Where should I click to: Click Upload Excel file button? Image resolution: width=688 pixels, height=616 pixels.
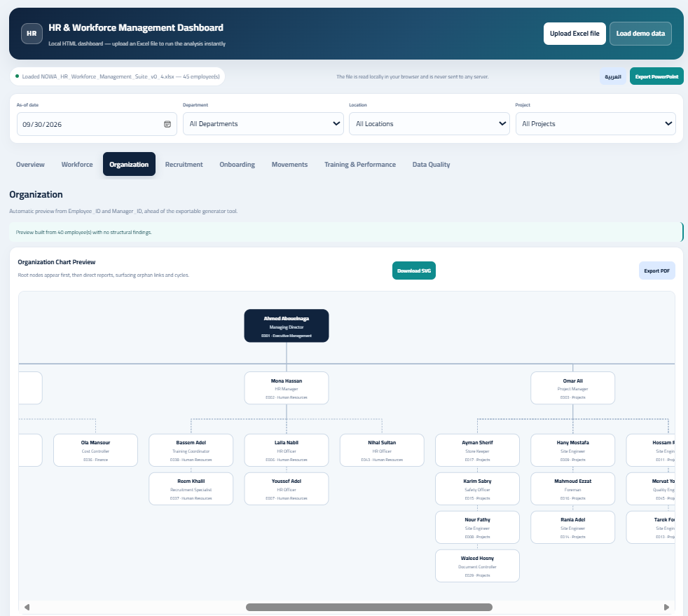coord(575,34)
